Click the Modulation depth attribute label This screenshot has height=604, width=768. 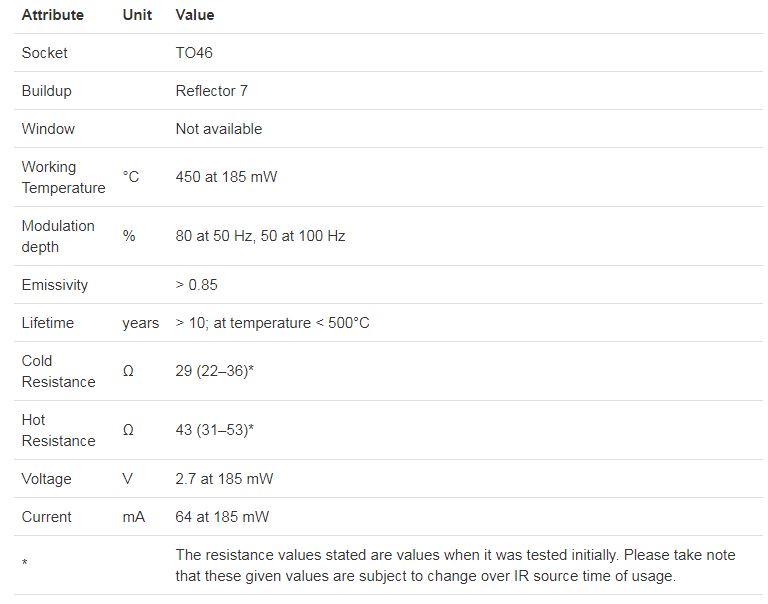58,236
